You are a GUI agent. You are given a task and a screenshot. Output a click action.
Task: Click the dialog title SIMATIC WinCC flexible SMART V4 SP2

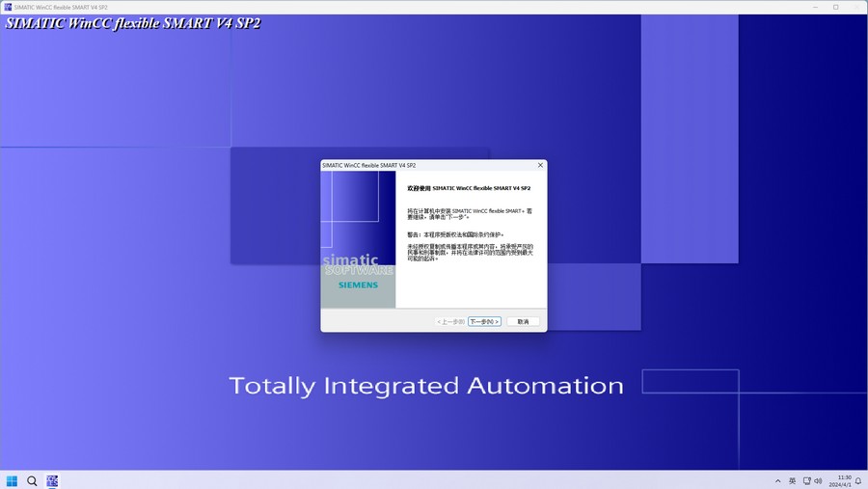pos(369,165)
